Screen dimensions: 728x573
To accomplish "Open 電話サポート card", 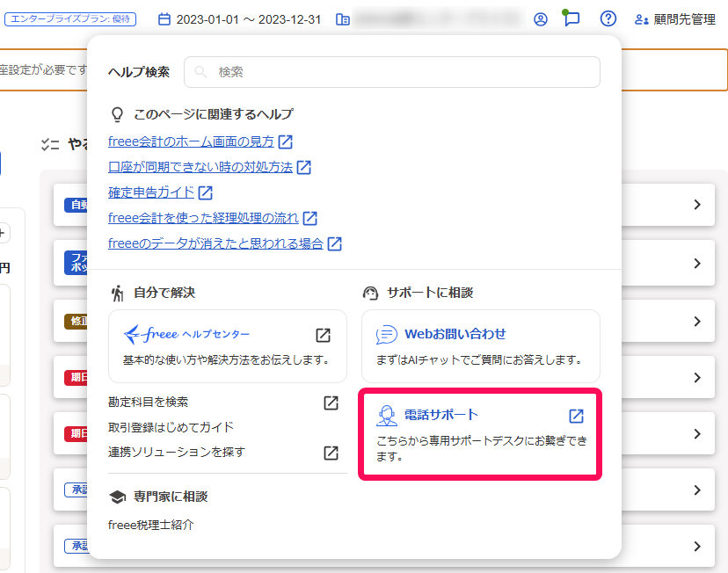I will point(481,434).
